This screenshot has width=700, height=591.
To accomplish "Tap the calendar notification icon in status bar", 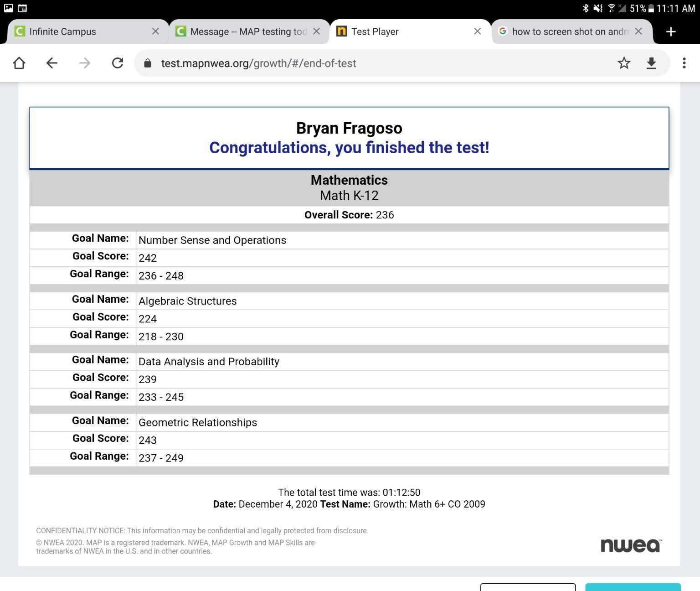I will click(22, 8).
